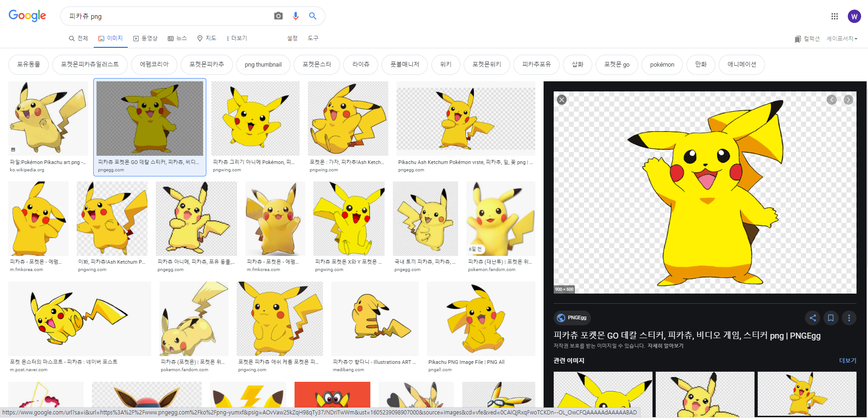Go to next image in preview
Screen dimensions: 868x419
[848, 100]
